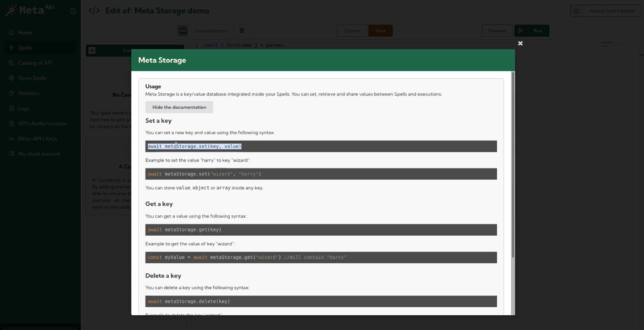Viewport: 644px width, 330px height.
Task: Click the const myValue metaStorage.get example code
Action: coord(321,258)
